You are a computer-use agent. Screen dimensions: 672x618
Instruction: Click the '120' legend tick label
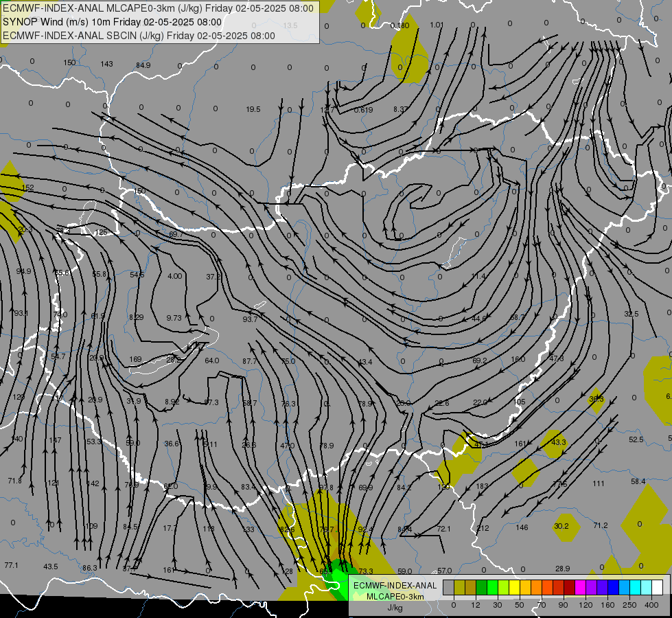(586, 605)
